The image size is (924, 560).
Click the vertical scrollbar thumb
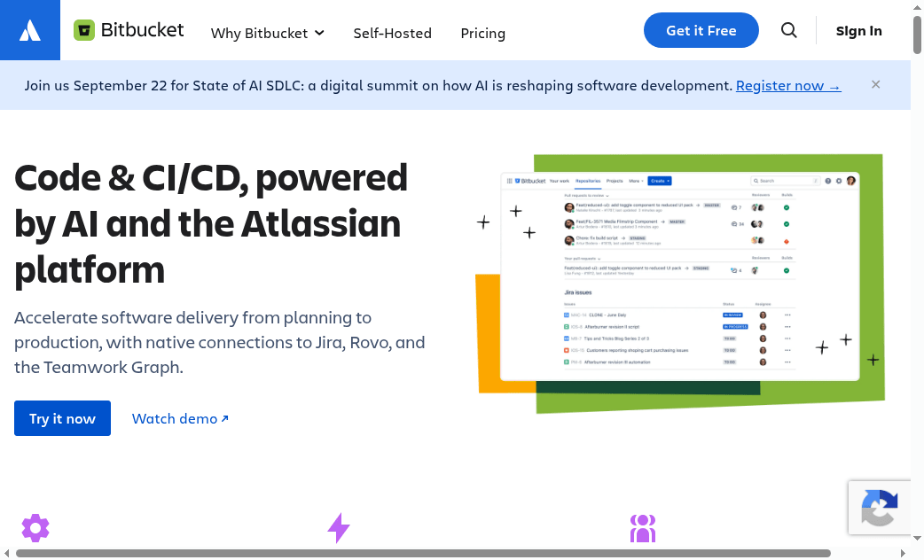click(x=918, y=35)
